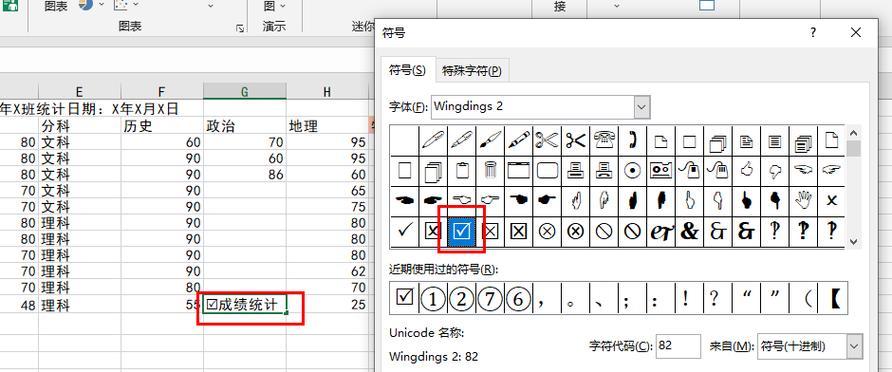Open the 字体 font dropdown showing Wingdings 2
The width and height of the screenshot is (892, 372).
coord(642,107)
